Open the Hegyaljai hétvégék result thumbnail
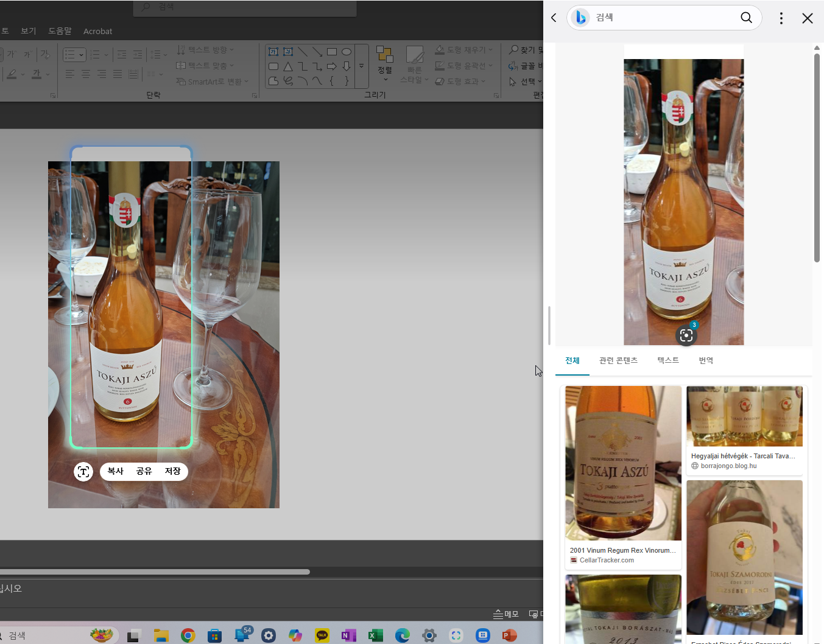 coord(744,416)
